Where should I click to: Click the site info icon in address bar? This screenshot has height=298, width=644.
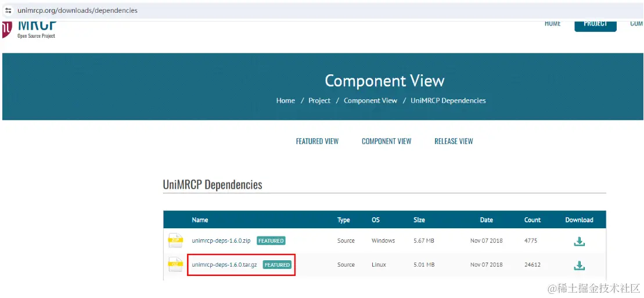click(8, 10)
